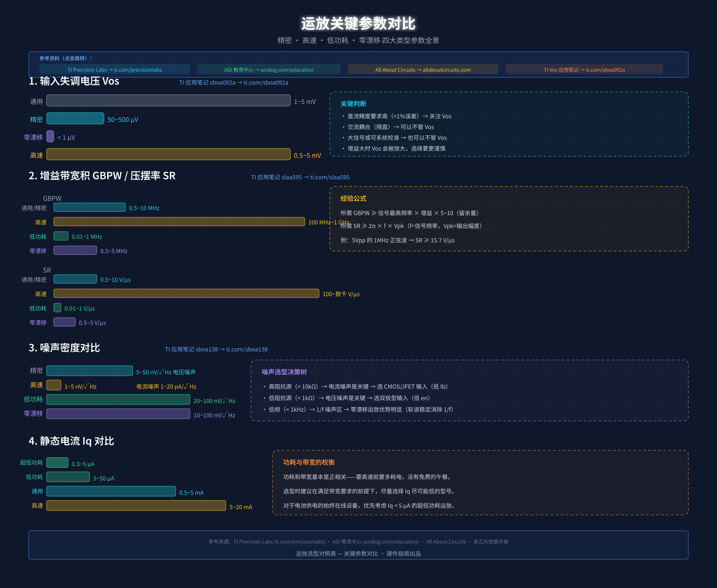Click the line 直流精度要求高 → 关注 Vos
Viewport: 717px width, 588px height.
[397, 116]
